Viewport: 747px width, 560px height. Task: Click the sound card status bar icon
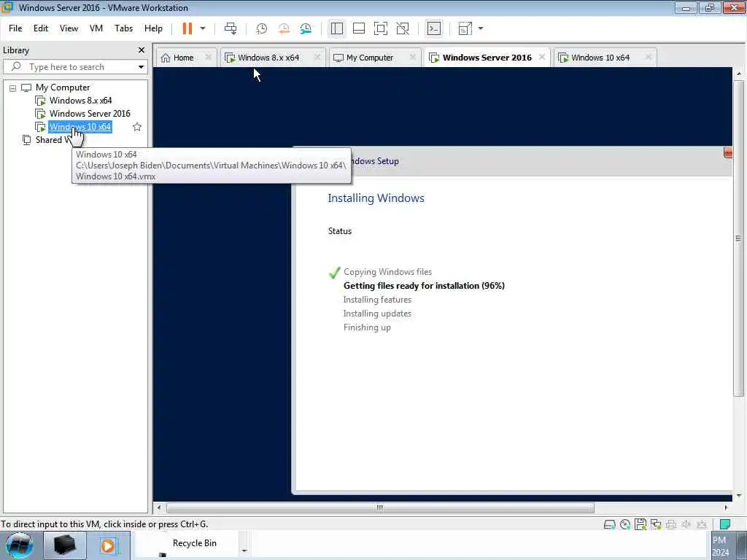[x=686, y=524]
